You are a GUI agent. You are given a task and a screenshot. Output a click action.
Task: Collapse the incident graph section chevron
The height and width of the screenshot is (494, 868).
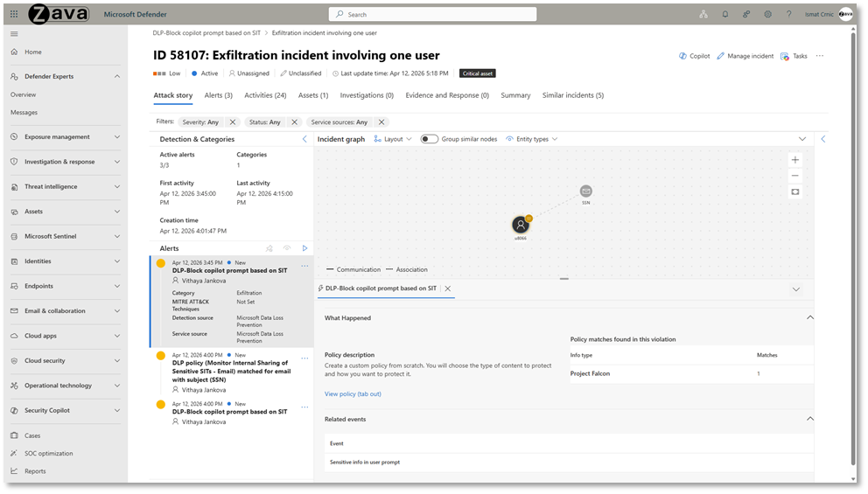802,139
